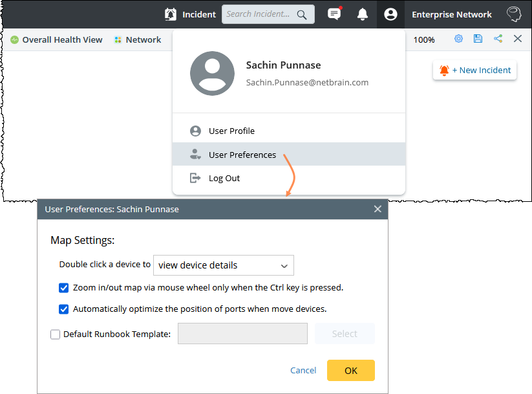Screen dimensions: 532x394
Task: Click the user account icon
Action: pos(390,14)
